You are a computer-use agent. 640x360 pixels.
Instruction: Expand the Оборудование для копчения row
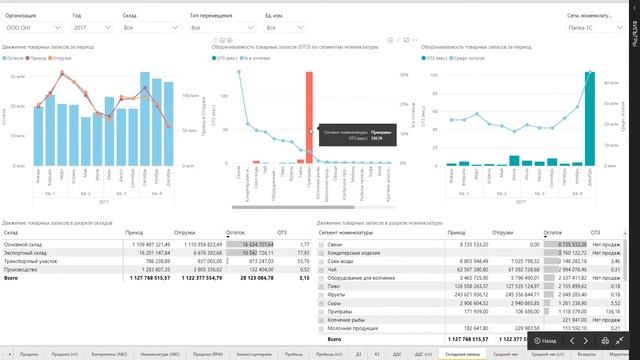pyautogui.click(x=321, y=278)
